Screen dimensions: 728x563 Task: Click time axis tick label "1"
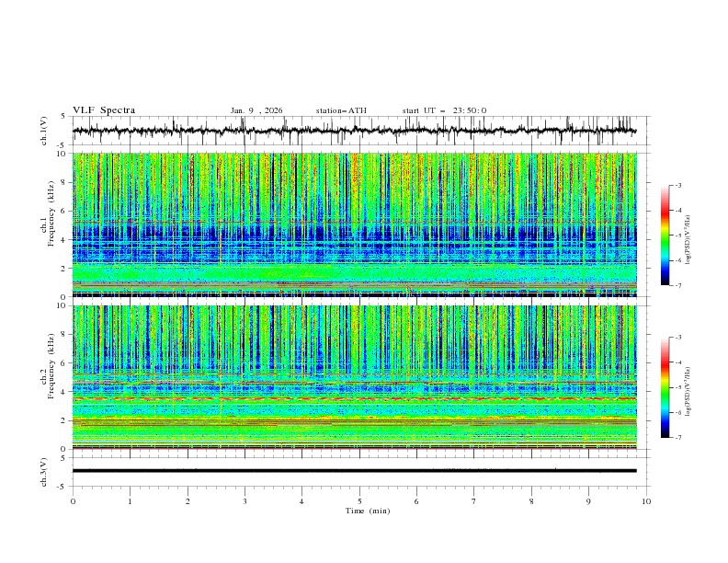pyautogui.click(x=130, y=501)
